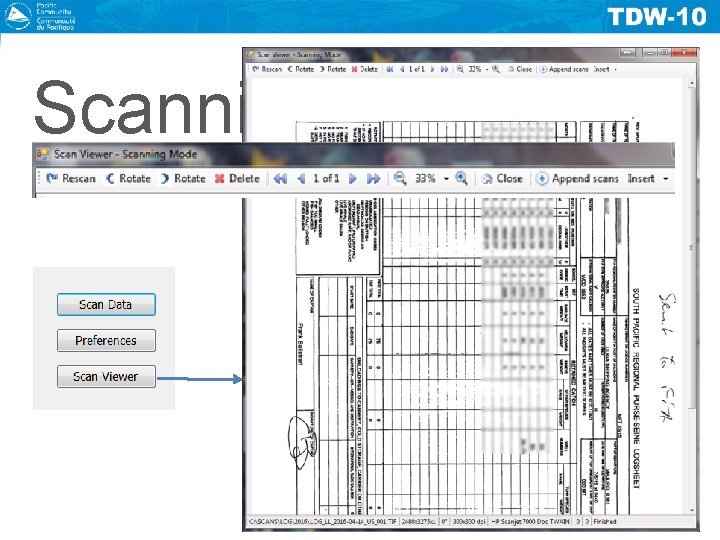Click zoom-out magnifier in small window toolbar
Image resolution: width=720 pixels, height=540 pixels.
click(460, 69)
